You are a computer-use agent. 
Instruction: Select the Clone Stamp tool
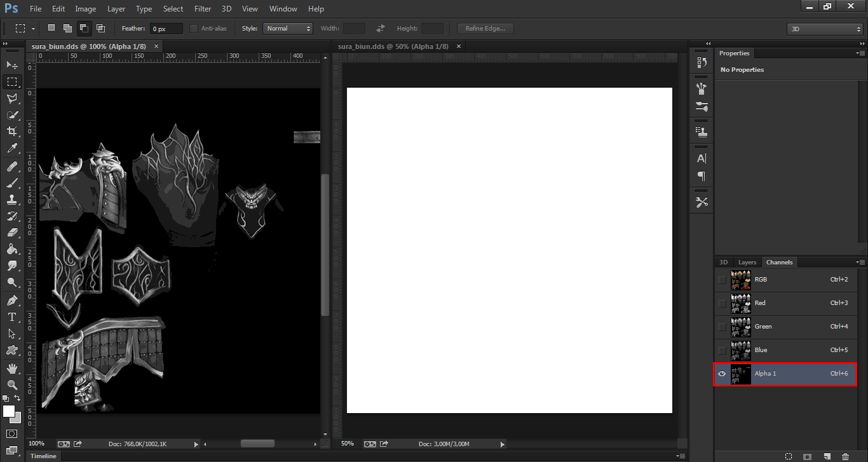point(12,200)
